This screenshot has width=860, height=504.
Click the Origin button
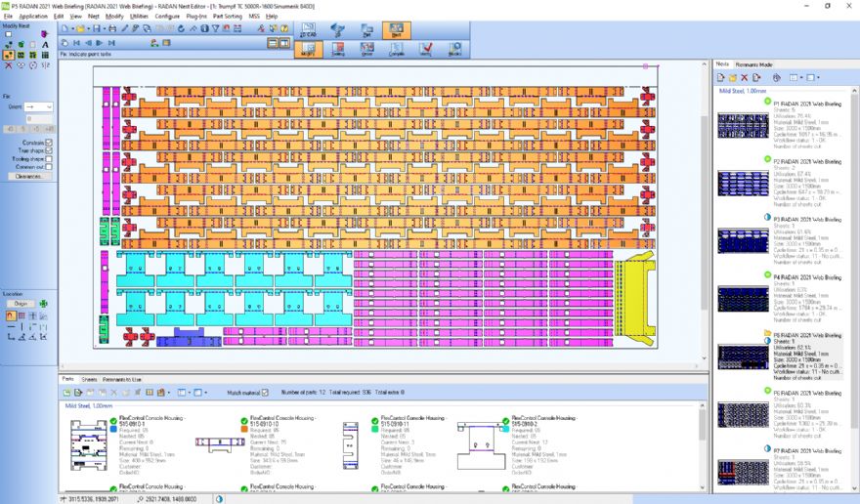[21, 303]
